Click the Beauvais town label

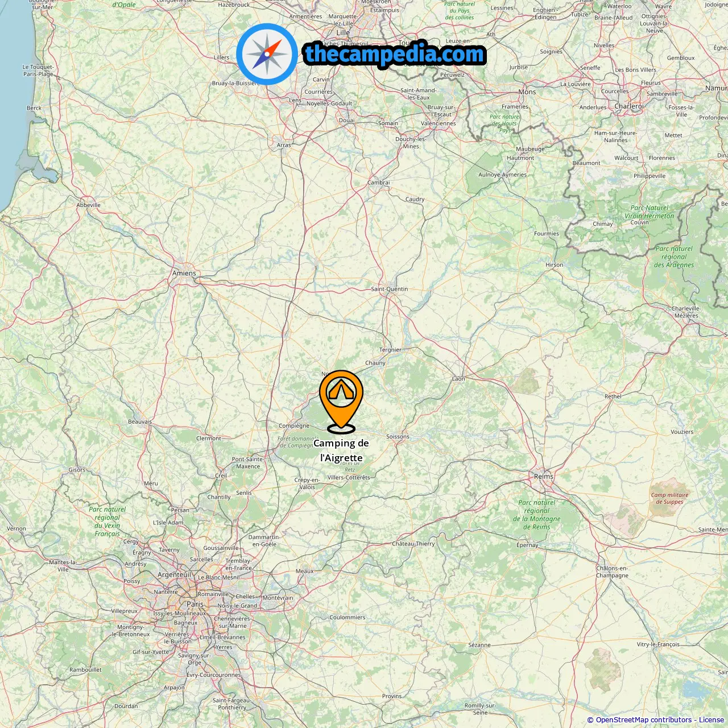pyautogui.click(x=140, y=421)
